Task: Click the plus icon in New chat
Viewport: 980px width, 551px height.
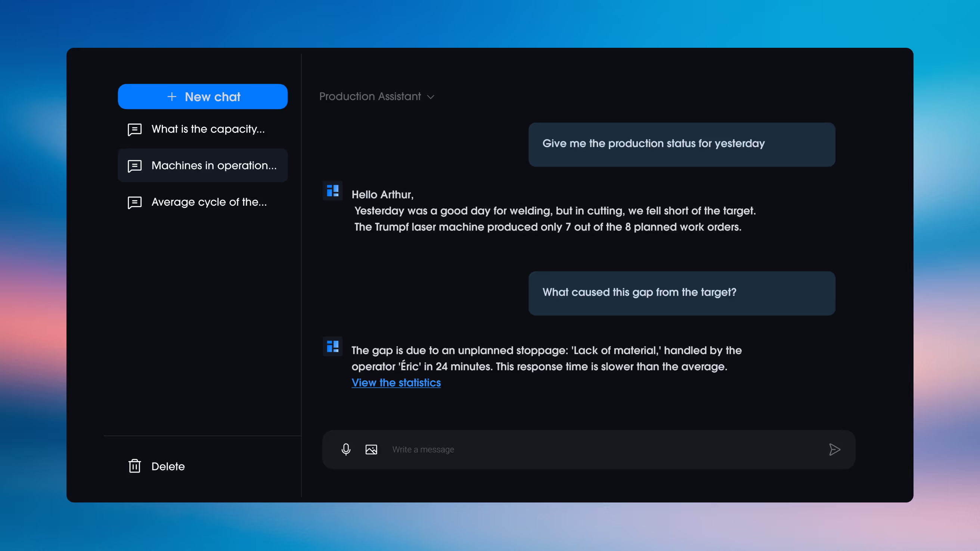Action: 172,97
